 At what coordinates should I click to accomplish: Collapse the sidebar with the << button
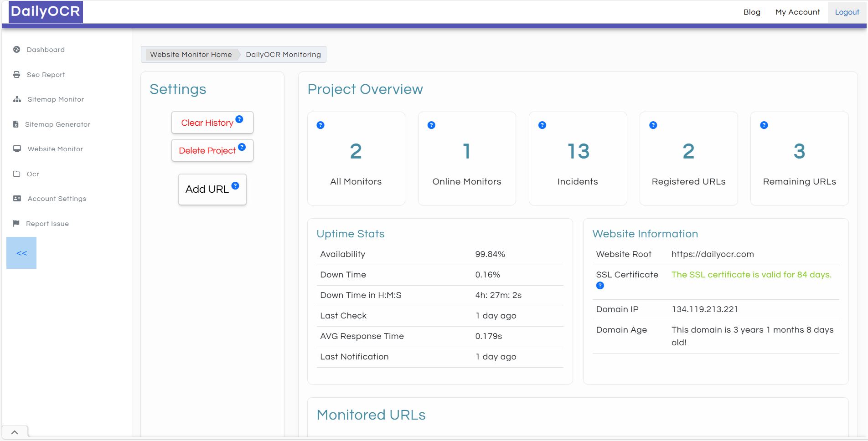pos(21,253)
